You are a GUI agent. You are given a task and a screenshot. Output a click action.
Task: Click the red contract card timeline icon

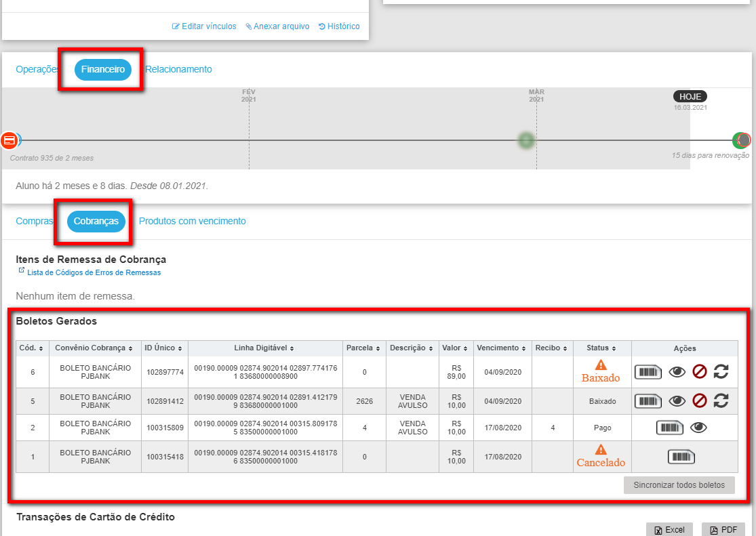point(9,140)
